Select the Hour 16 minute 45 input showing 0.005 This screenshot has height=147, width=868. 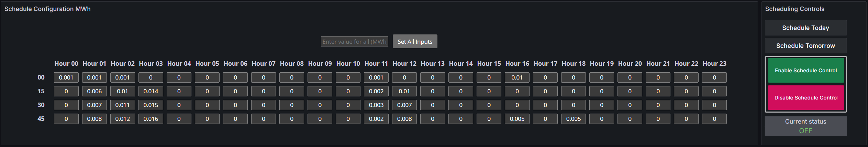coord(517,119)
